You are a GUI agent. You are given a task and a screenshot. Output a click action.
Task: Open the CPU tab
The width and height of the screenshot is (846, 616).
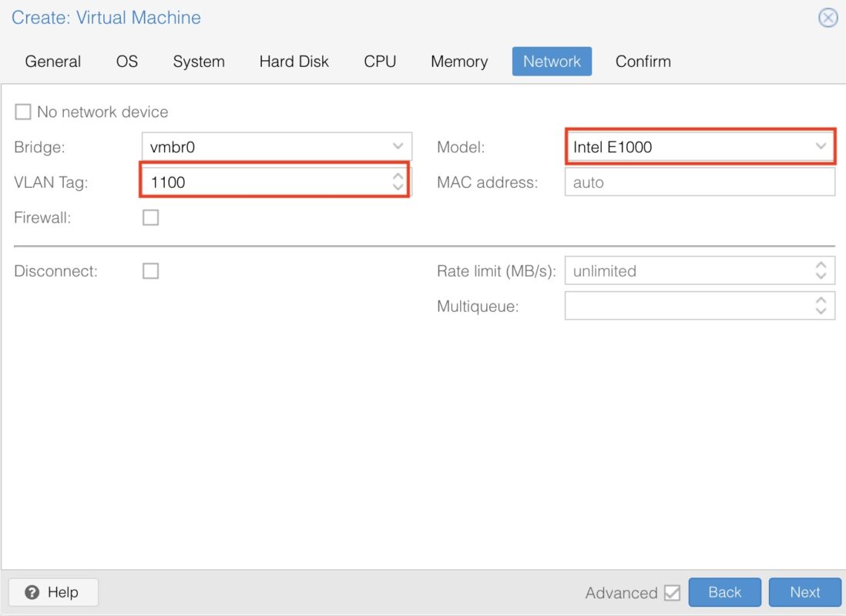(x=379, y=62)
